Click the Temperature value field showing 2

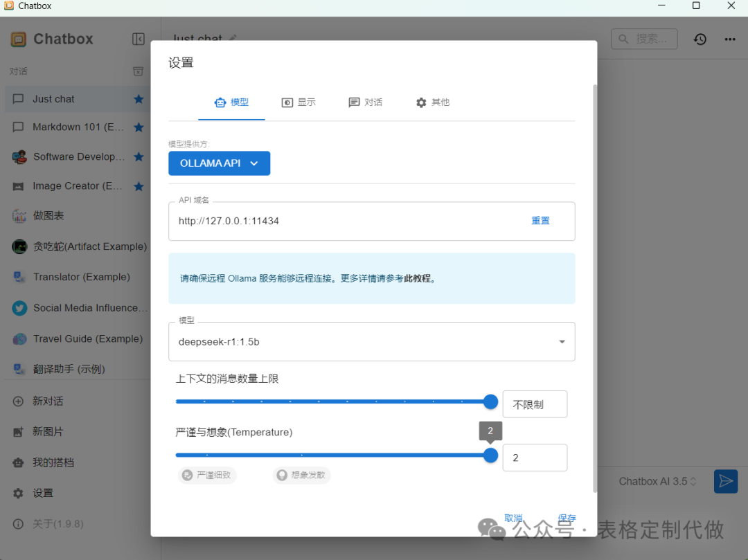[535, 458]
